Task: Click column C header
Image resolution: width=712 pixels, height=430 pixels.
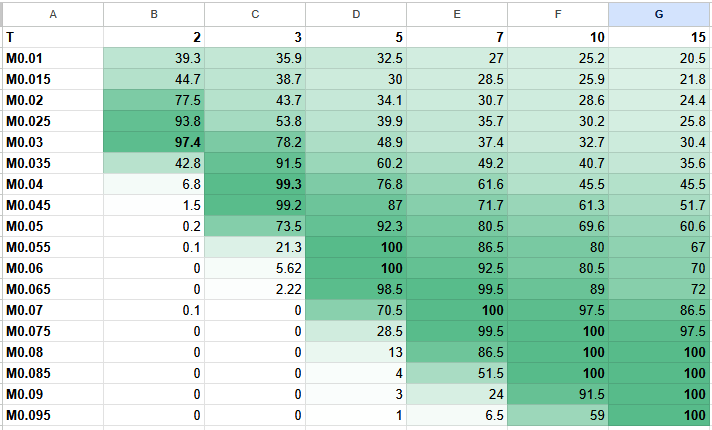Action: [255, 13]
